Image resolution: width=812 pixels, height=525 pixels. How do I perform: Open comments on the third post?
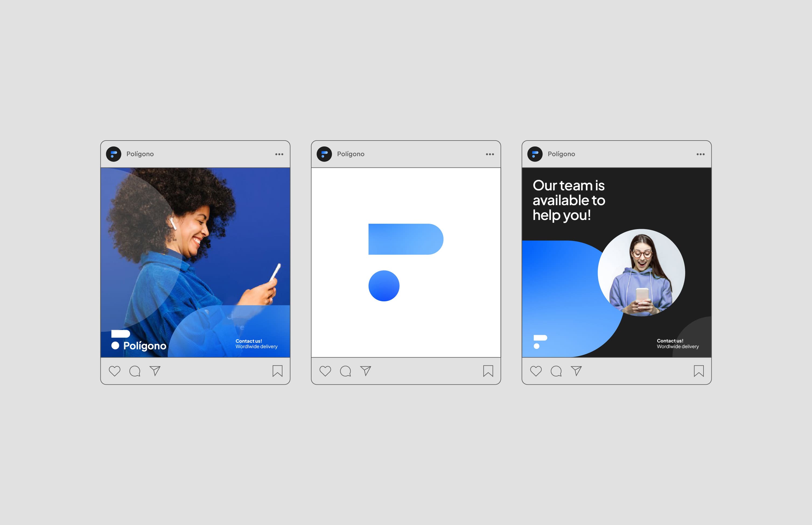tap(556, 371)
